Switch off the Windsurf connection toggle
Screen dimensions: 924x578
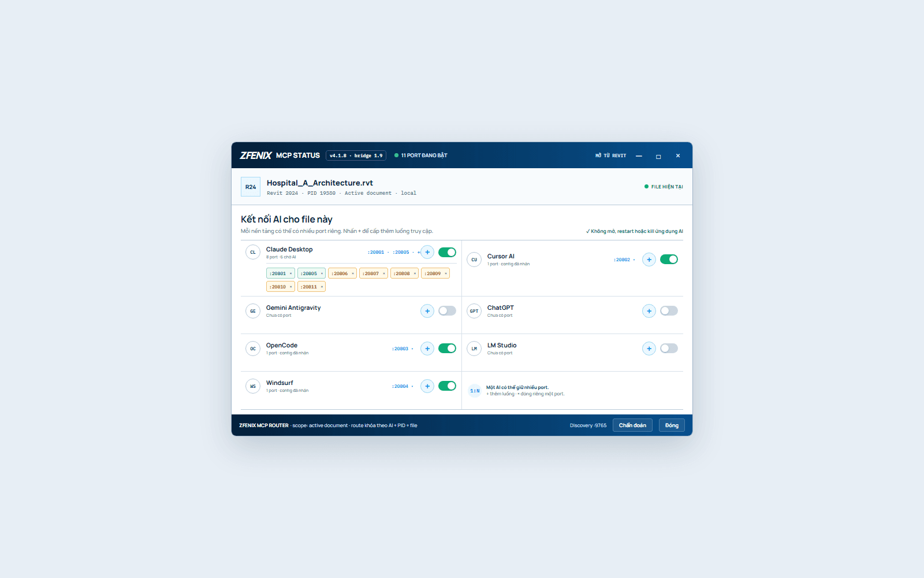tap(447, 386)
